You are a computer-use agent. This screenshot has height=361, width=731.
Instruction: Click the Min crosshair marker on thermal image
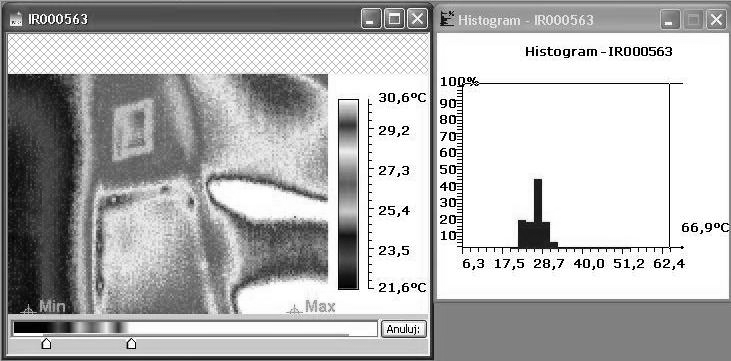point(28,309)
